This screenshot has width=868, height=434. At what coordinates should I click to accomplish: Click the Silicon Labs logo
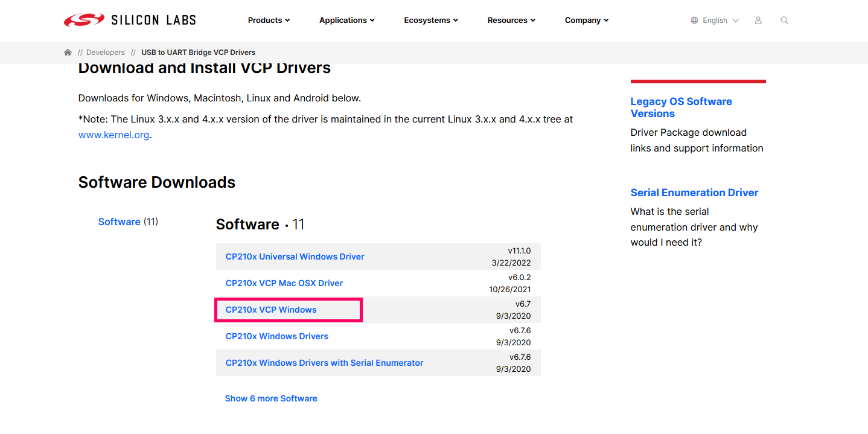[130, 20]
